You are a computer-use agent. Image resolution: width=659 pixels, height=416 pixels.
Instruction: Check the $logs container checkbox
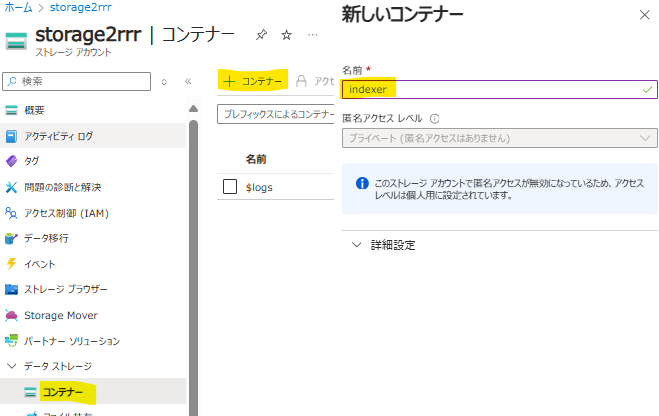(230, 187)
